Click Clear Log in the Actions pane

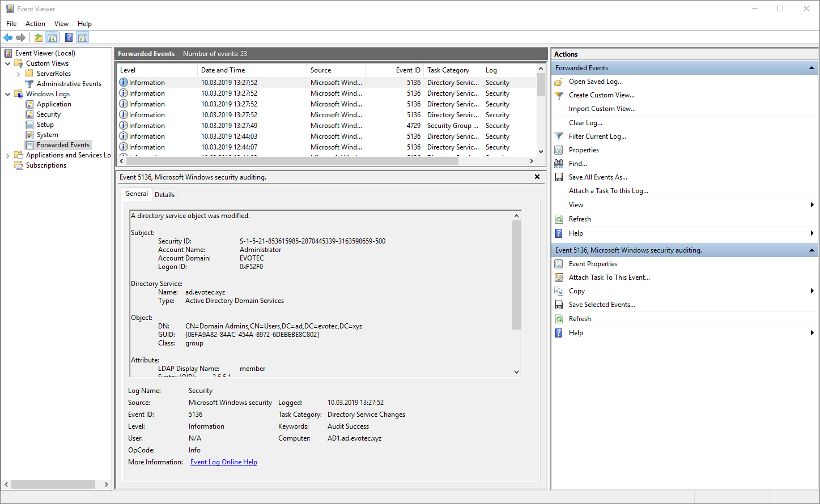point(585,122)
